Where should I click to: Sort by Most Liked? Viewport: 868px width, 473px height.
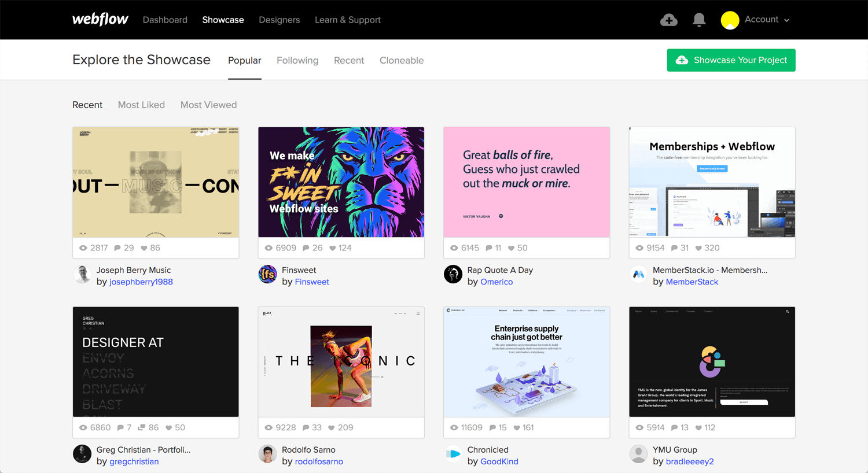coord(141,105)
